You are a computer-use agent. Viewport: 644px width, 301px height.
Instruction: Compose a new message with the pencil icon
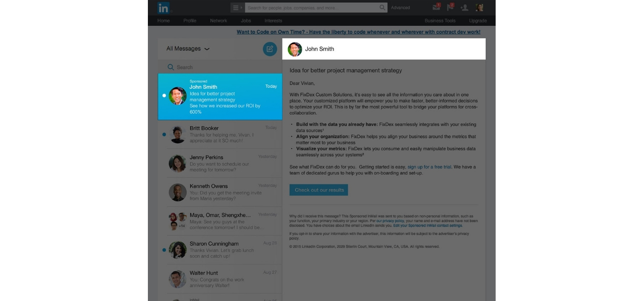coord(269,49)
